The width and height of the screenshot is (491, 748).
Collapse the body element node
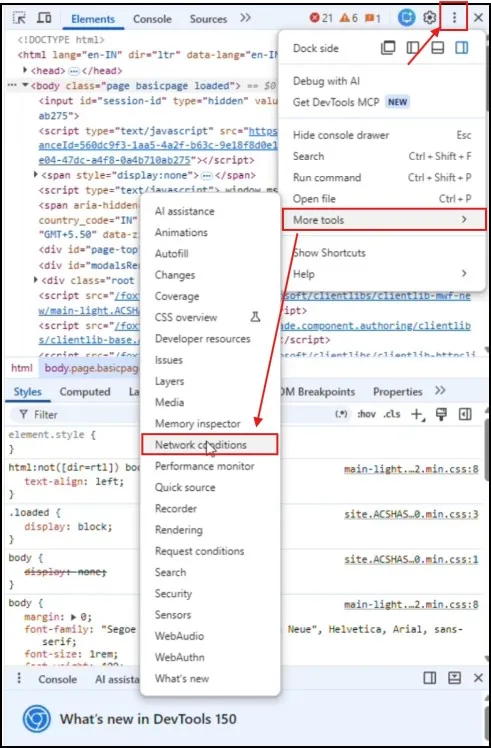click(25, 86)
